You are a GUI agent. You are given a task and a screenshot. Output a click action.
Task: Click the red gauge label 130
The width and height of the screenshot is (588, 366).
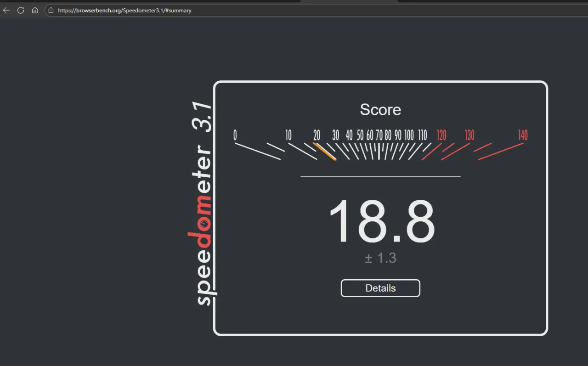[x=469, y=135]
